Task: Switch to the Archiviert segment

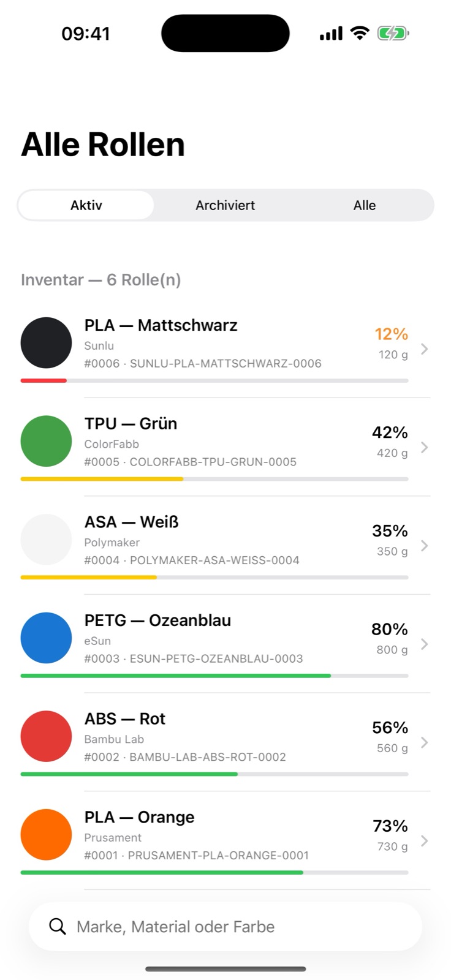Action: tap(225, 205)
